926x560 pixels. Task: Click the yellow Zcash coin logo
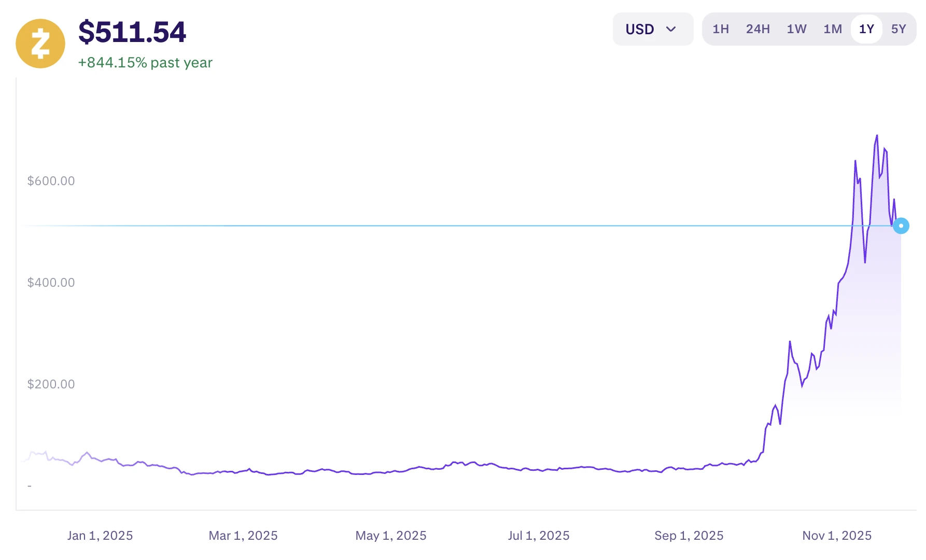[40, 44]
